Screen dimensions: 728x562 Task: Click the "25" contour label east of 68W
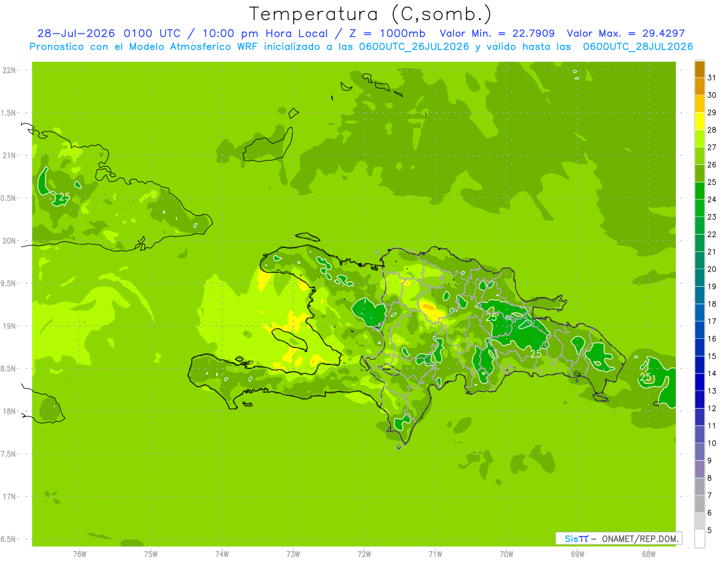pyautogui.click(x=646, y=377)
